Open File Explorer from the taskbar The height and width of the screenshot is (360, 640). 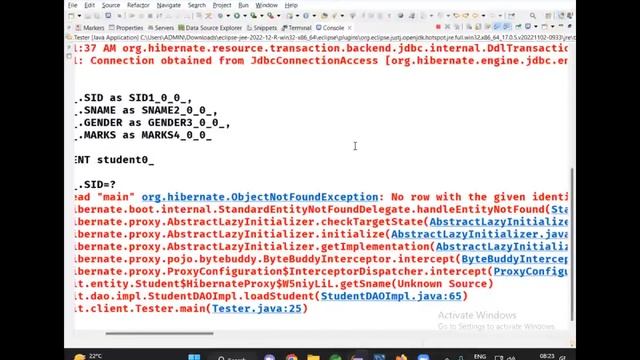point(313,358)
